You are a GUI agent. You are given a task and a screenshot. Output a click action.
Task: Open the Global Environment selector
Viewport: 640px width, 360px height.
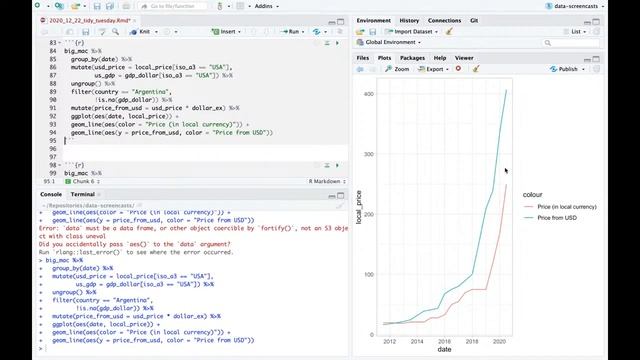389,42
